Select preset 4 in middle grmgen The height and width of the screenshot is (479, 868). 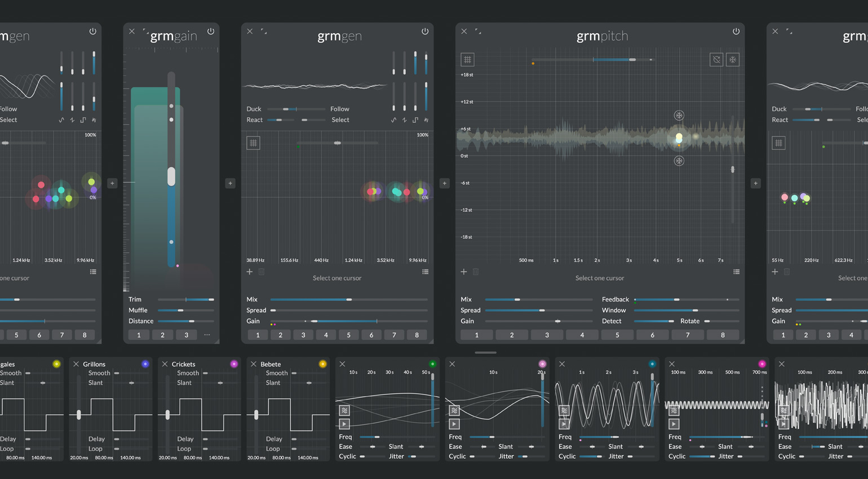(326, 335)
